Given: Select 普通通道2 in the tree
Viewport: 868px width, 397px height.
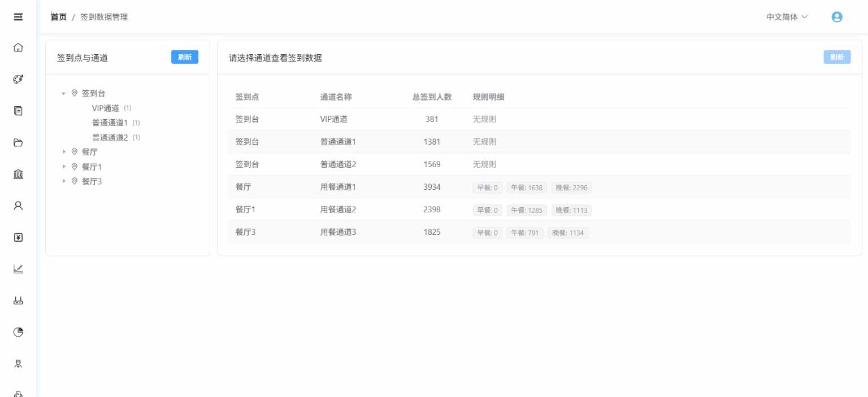Looking at the screenshot, I should 110,137.
